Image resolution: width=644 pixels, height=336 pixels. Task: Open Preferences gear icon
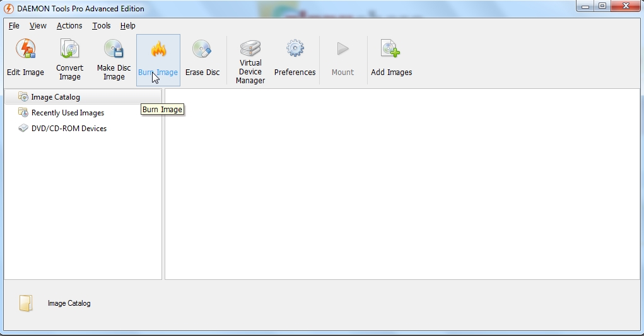[295, 49]
